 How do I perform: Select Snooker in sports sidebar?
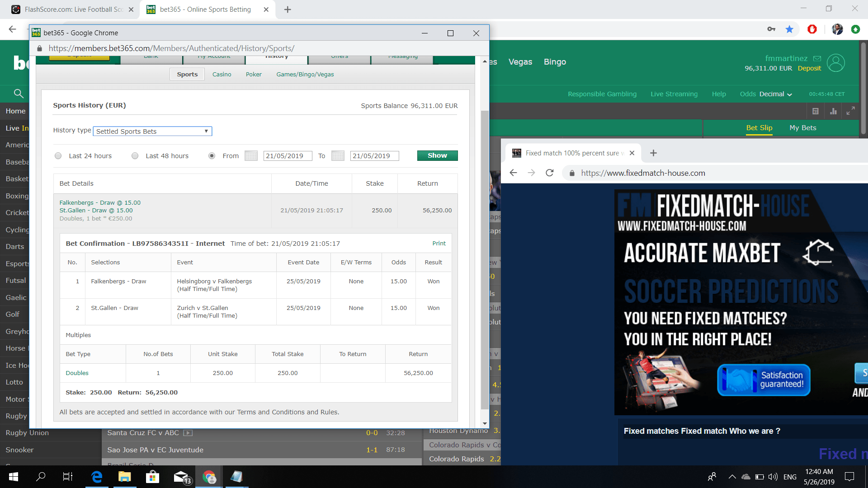pos(19,450)
